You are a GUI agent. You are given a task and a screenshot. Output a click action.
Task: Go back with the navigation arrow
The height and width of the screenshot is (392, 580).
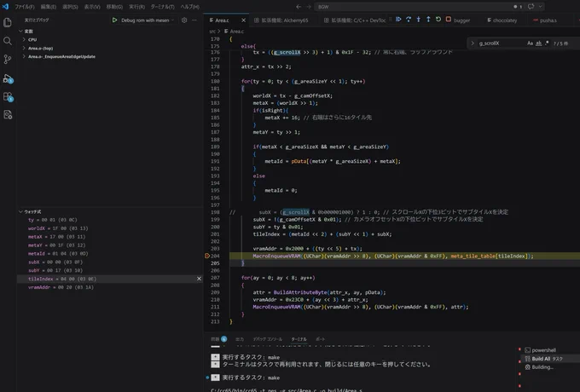click(299, 7)
